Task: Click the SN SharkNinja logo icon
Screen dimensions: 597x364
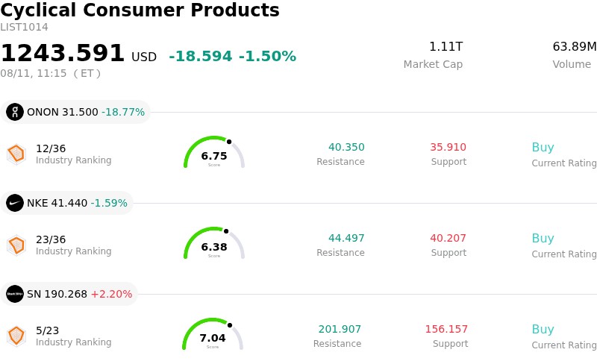Action: pyautogui.click(x=15, y=294)
